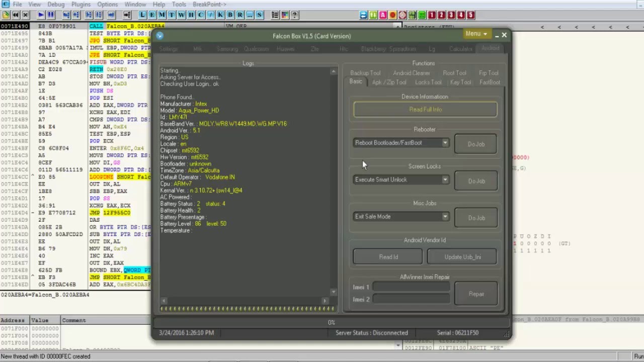Open Call stack with K button
Image resolution: width=644 pixels, height=362 pixels.
220,15
